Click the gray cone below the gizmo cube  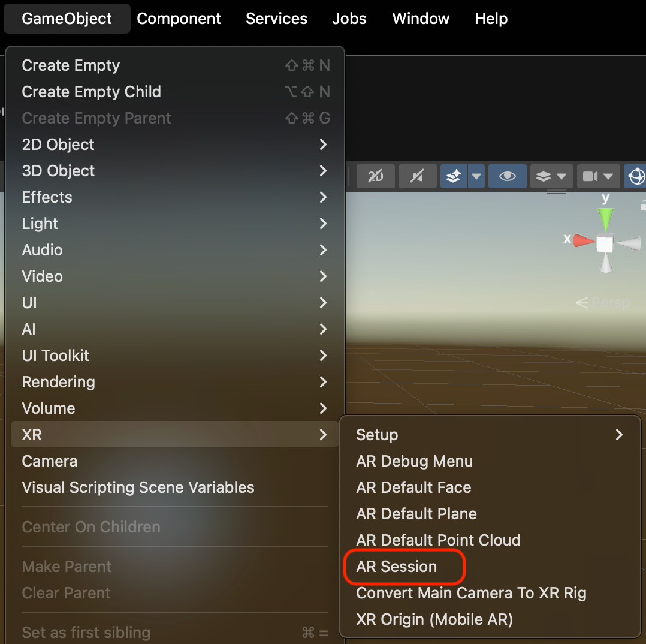(606, 263)
